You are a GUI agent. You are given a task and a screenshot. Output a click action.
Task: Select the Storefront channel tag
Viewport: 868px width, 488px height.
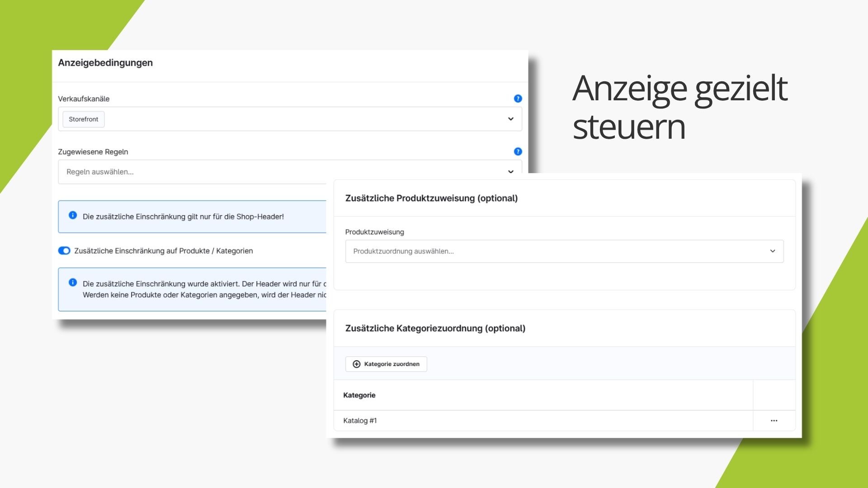(x=84, y=119)
